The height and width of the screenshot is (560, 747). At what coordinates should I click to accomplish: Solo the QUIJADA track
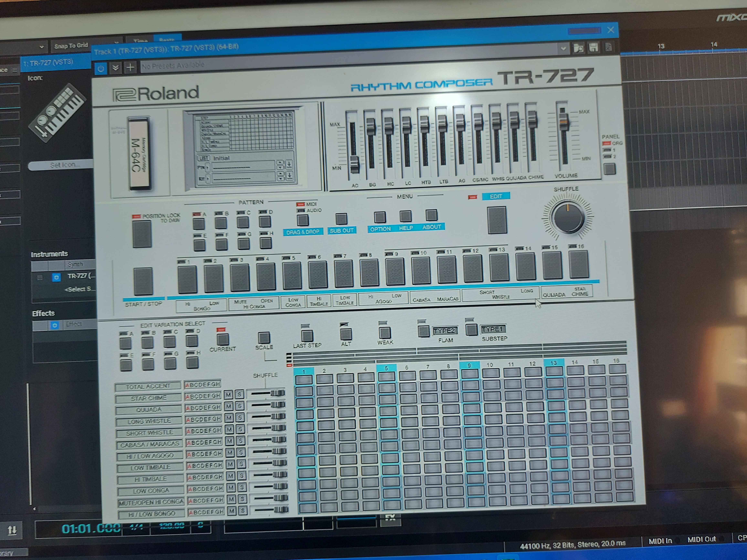click(240, 406)
